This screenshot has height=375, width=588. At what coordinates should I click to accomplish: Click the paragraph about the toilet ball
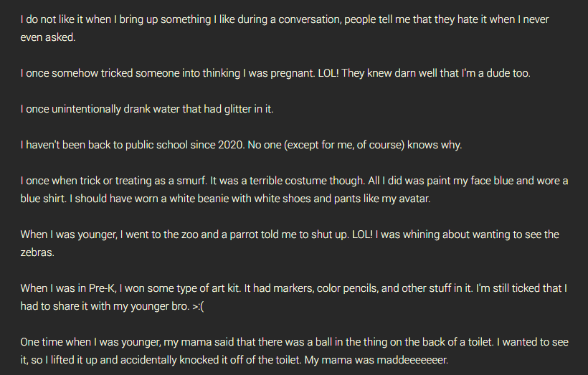tap(295, 351)
